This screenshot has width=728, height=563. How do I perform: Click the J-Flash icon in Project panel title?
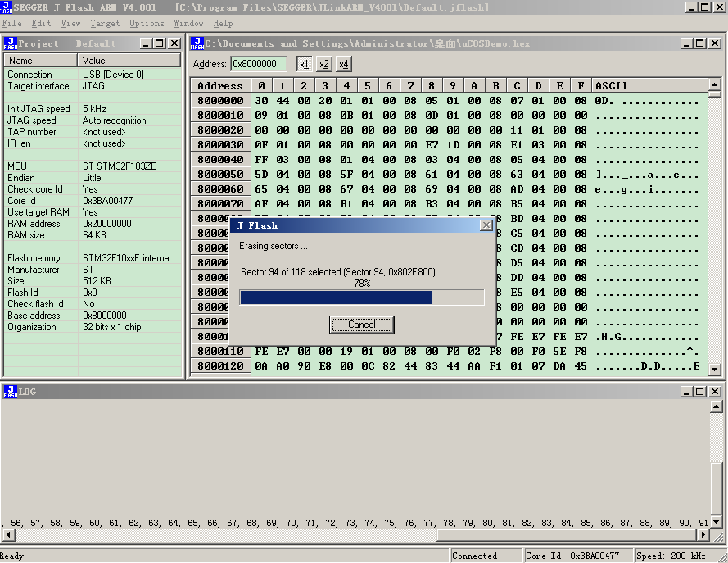(x=10, y=43)
